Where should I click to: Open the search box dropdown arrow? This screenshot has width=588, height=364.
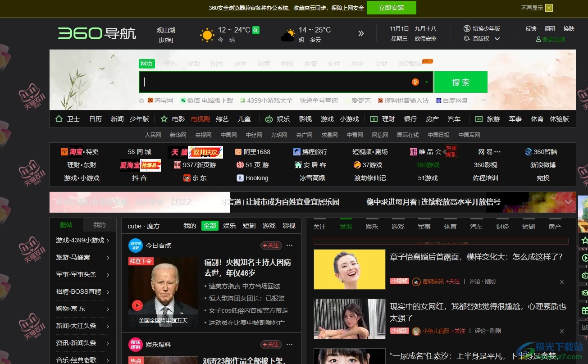pyautogui.click(x=427, y=82)
